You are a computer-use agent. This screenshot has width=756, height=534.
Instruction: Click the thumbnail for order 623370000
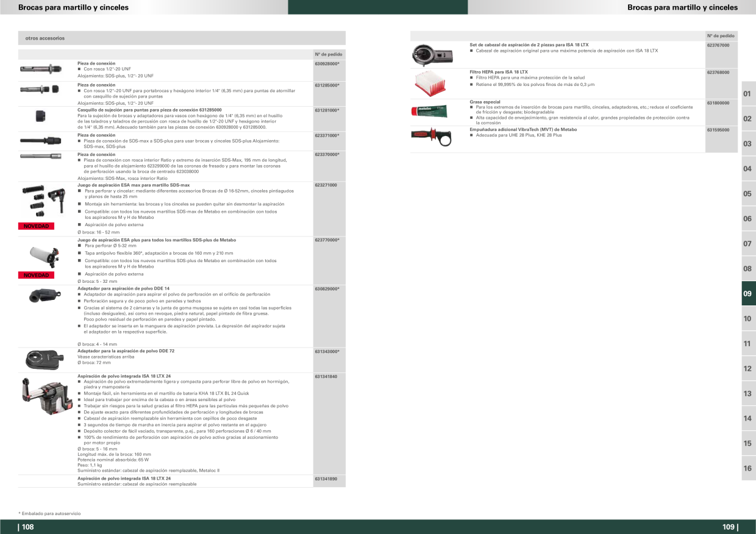click(40, 156)
